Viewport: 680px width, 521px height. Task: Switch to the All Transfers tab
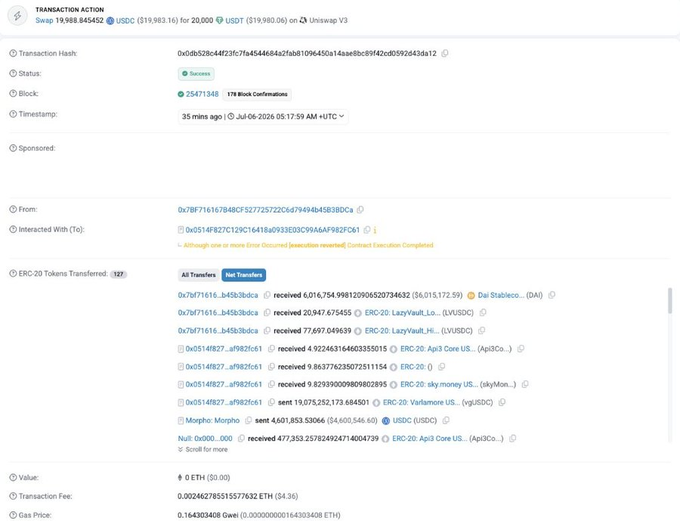198,275
